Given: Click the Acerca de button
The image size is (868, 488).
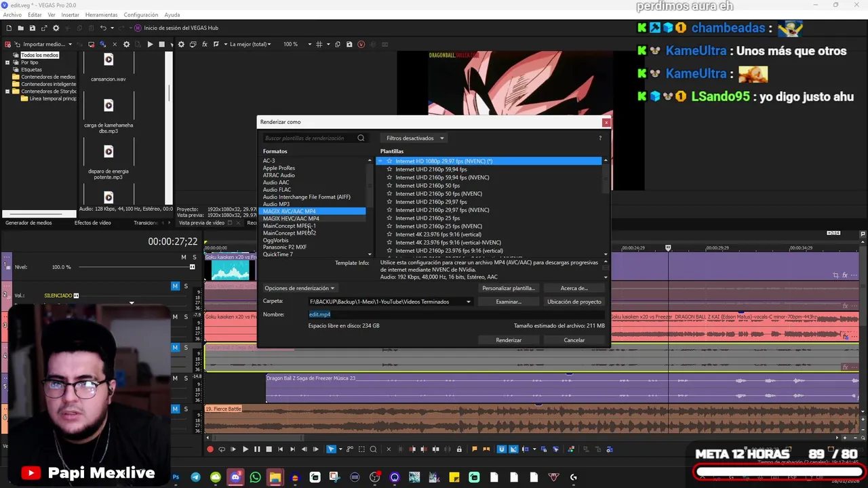Looking at the screenshot, I should 574,288.
